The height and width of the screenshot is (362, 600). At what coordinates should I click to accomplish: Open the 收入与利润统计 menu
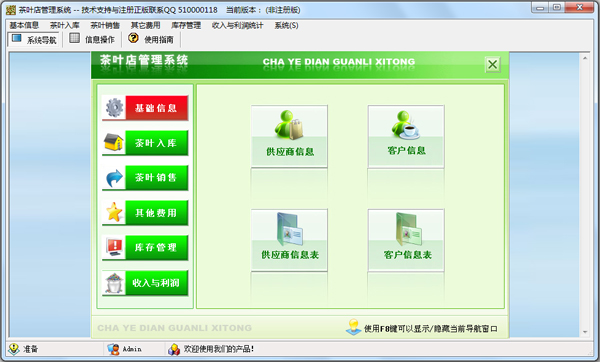[238, 25]
